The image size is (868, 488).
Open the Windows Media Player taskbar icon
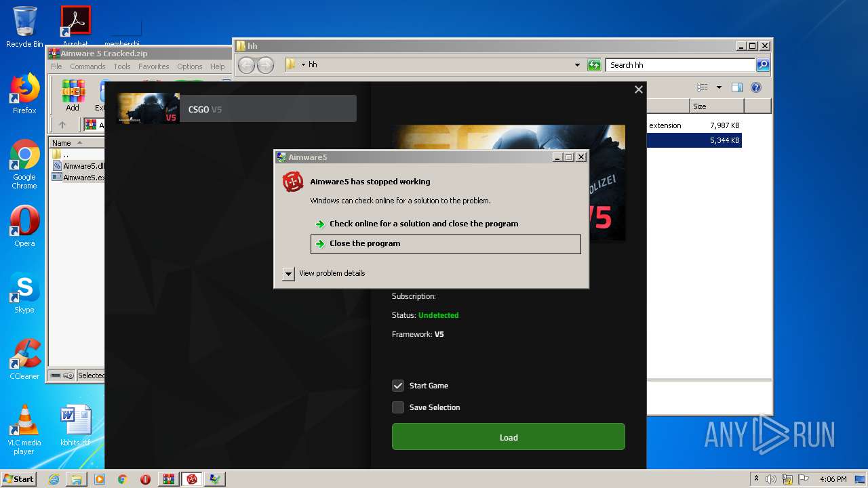click(100, 479)
